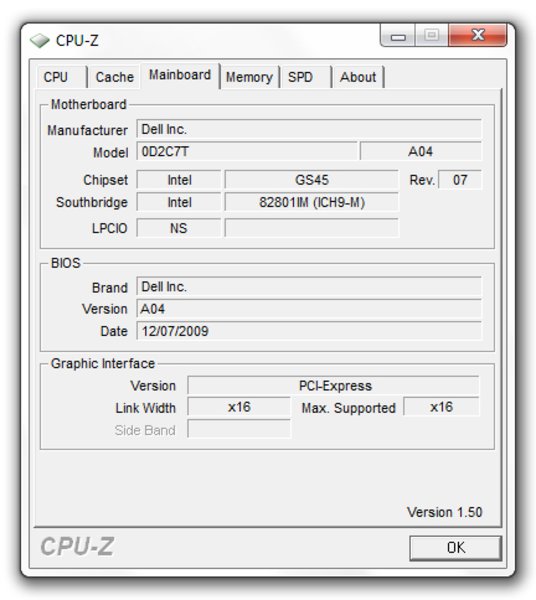This screenshot has width=536, height=600.
Task: Click the Link Width label
Action: click(x=145, y=408)
